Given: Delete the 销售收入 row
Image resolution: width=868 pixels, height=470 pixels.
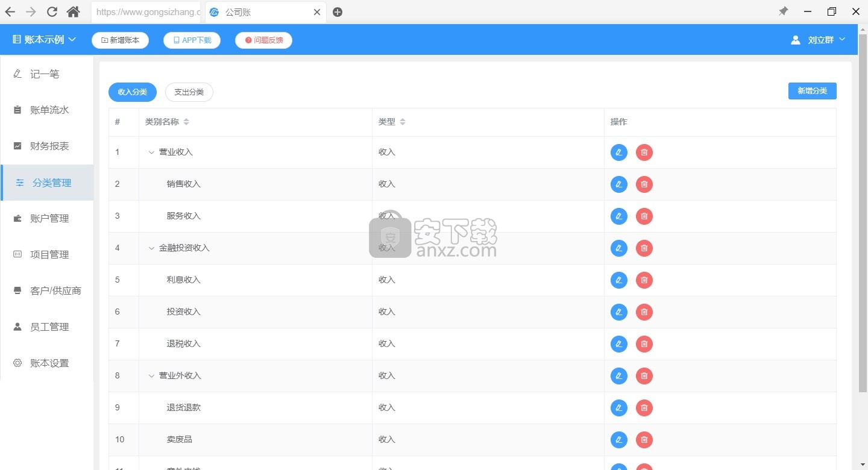Looking at the screenshot, I should [x=644, y=184].
